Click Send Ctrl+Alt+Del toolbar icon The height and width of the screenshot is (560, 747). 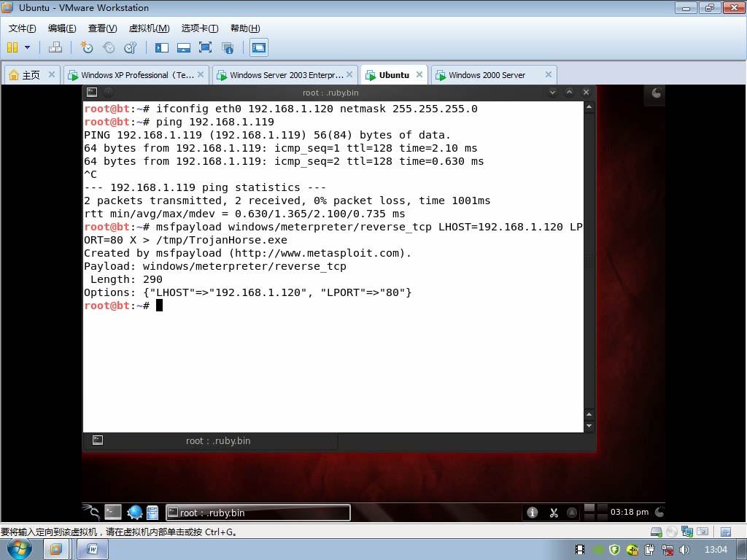pyautogui.click(x=55, y=47)
